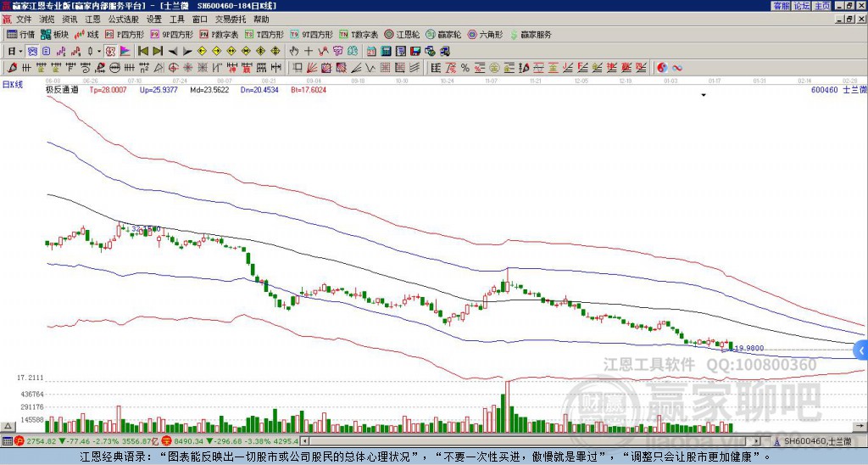Open the 日 period dropdown
Image resolution: width=868 pixels, height=465 pixels.
pyautogui.click(x=15, y=52)
